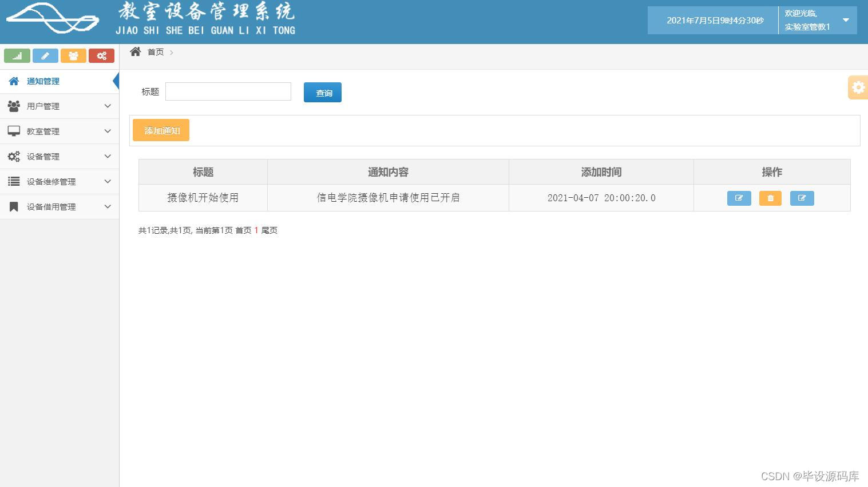This screenshot has height=487, width=868.
Task: Delete the 摄像机开始使用 notice via the trash icon
Action: point(770,198)
